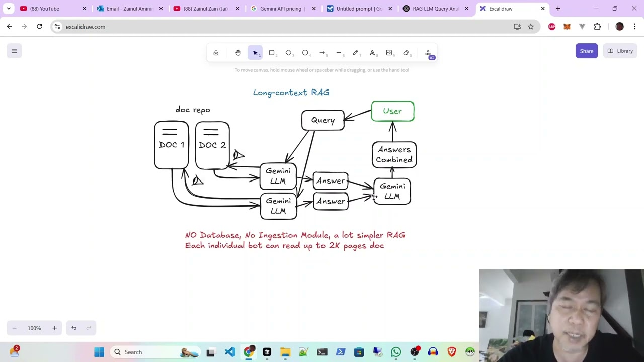The image size is (644, 362).
Task: Select the Ellipse shape tool
Action: pyautogui.click(x=305, y=53)
